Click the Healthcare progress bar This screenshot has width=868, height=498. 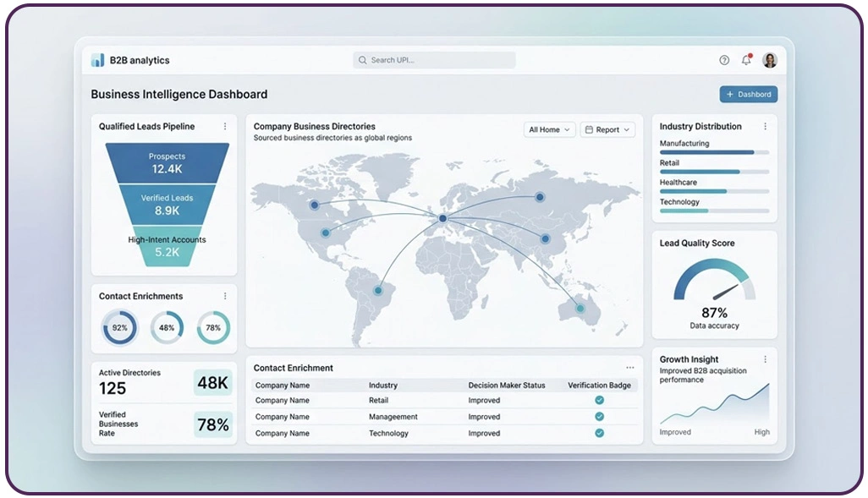click(714, 191)
